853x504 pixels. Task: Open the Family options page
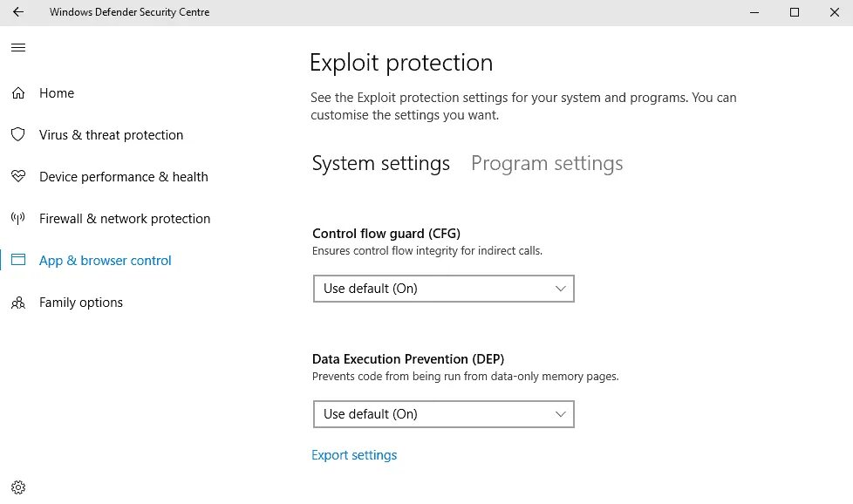[81, 303]
